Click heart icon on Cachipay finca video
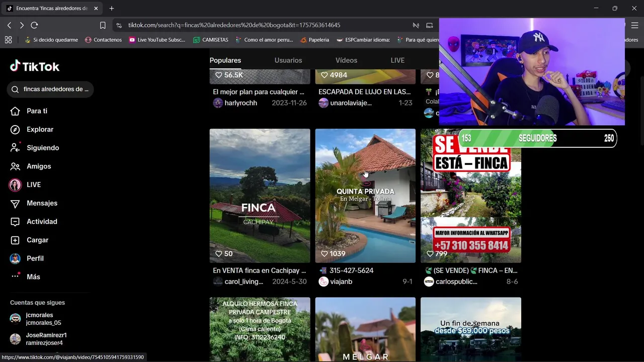644x362 pixels. click(x=219, y=254)
